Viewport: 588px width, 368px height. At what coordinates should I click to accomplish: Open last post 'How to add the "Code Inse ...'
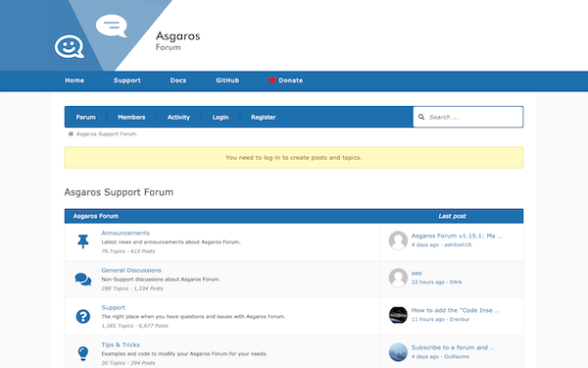tap(456, 310)
